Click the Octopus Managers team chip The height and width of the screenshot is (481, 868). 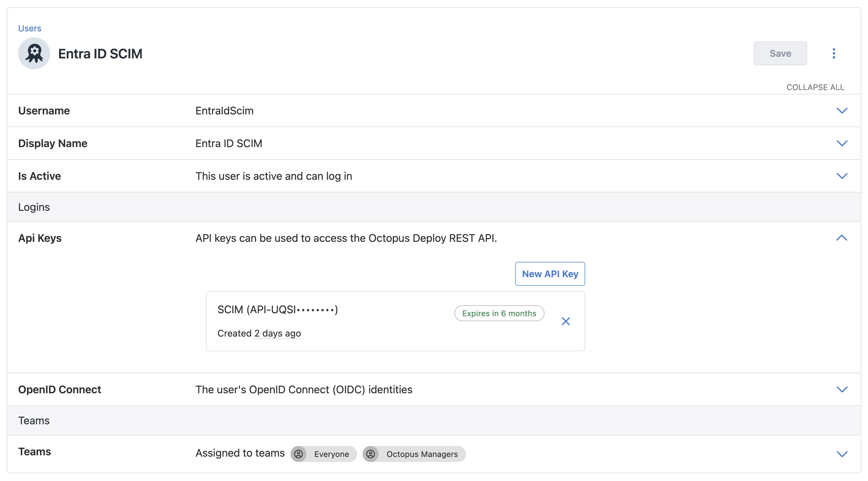tap(414, 454)
